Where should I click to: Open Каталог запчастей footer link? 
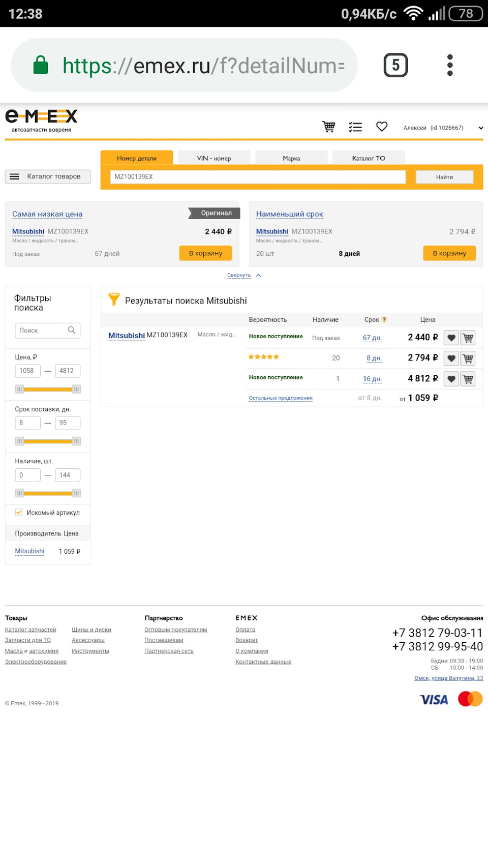click(30, 630)
